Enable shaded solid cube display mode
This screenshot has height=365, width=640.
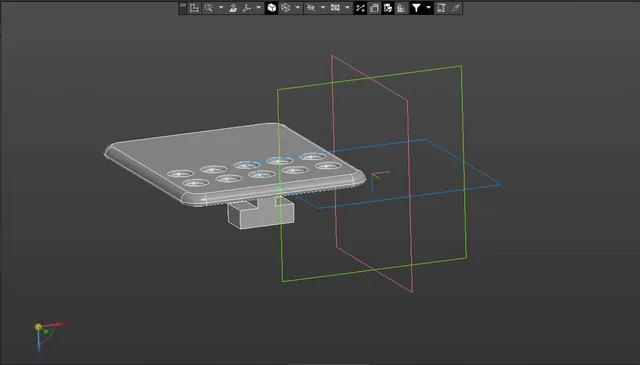coord(272,8)
